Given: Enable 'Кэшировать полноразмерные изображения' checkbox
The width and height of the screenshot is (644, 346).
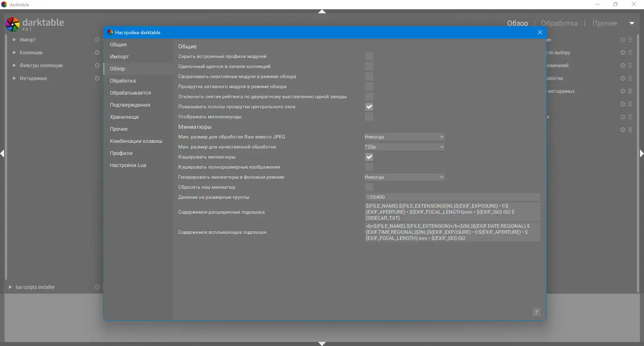Looking at the screenshot, I should 369,167.
